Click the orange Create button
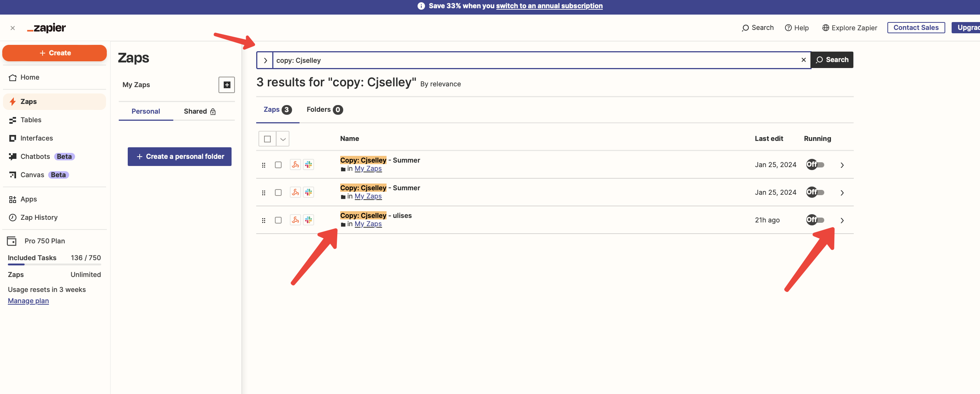Screen dimensions: 980x394 point(55,53)
